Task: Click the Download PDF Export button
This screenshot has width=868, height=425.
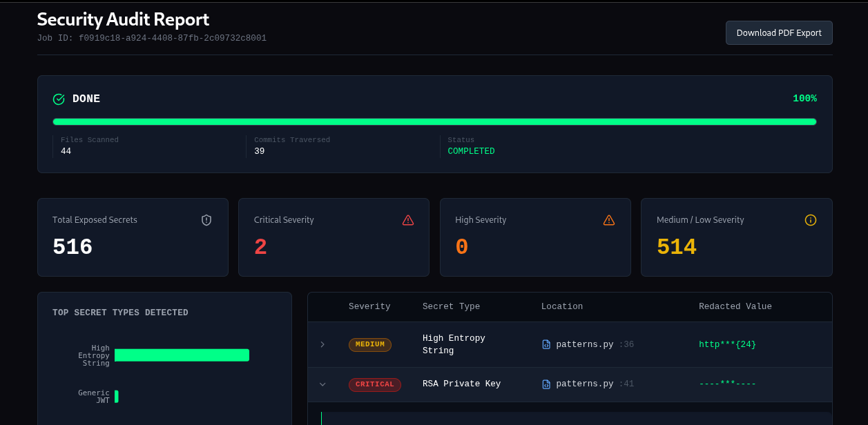Action: pyautogui.click(x=779, y=32)
